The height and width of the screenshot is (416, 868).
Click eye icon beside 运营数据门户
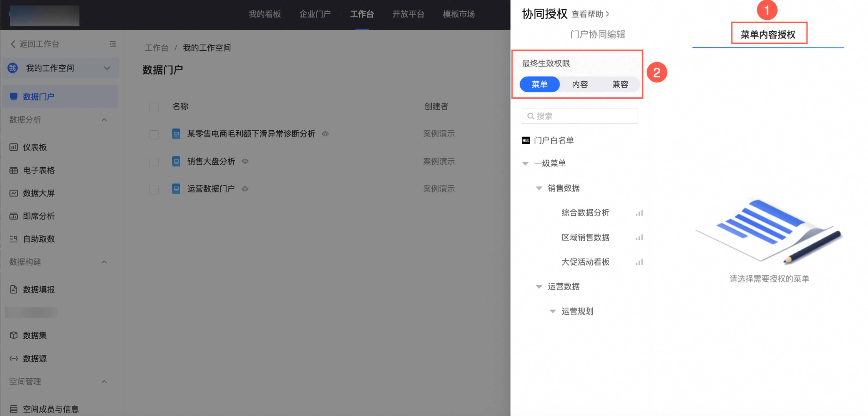245,189
